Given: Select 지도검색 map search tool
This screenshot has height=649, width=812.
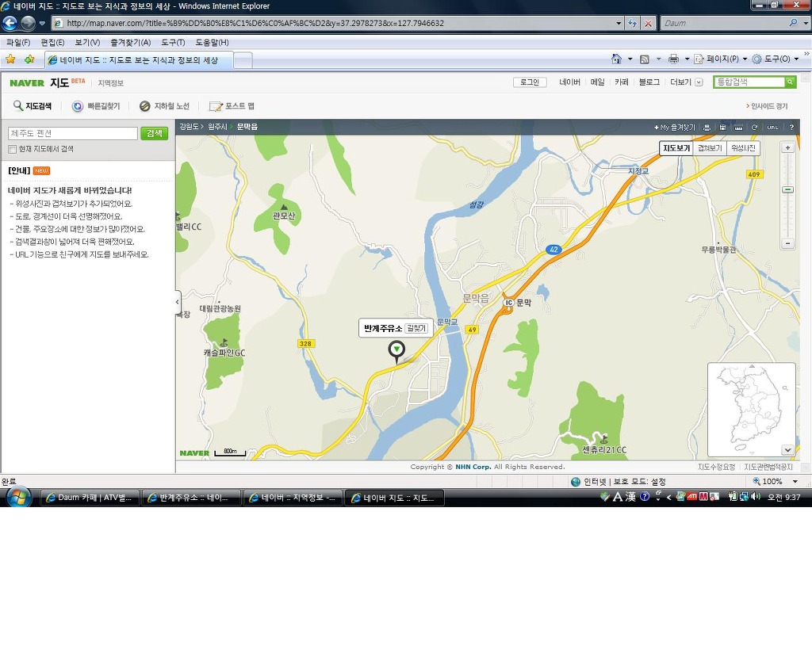Looking at the screenshot, I should [x=33, y=106].
